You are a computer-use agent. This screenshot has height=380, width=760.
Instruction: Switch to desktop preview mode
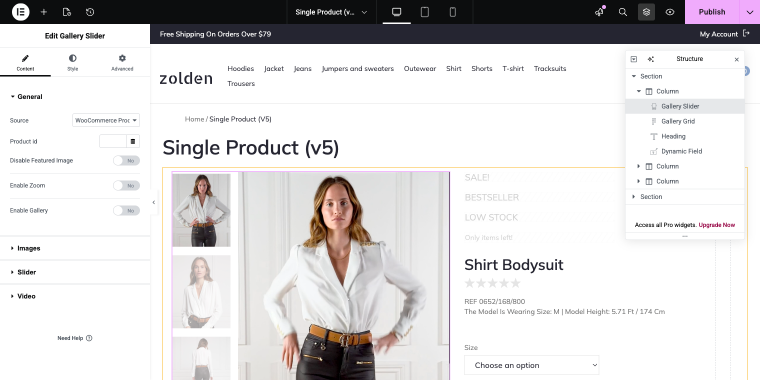(396, 12)
